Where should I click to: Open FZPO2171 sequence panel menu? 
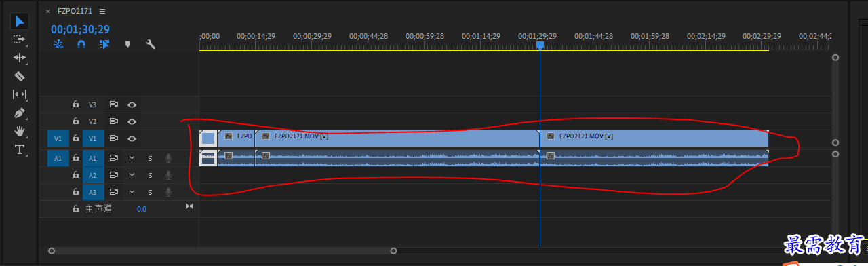click(102, 12)
